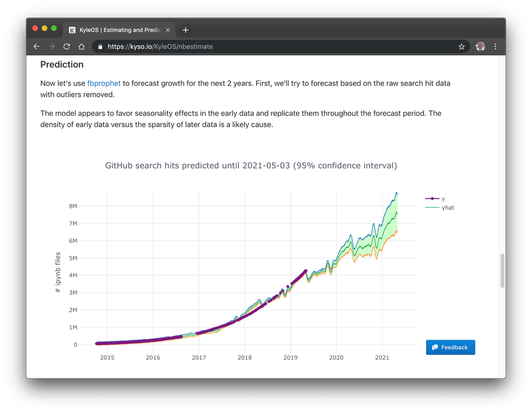The height and width of the screenshot is (413, 532).
Task: Click the page vertical scrollbar thumb
Action: coord(502,271)
